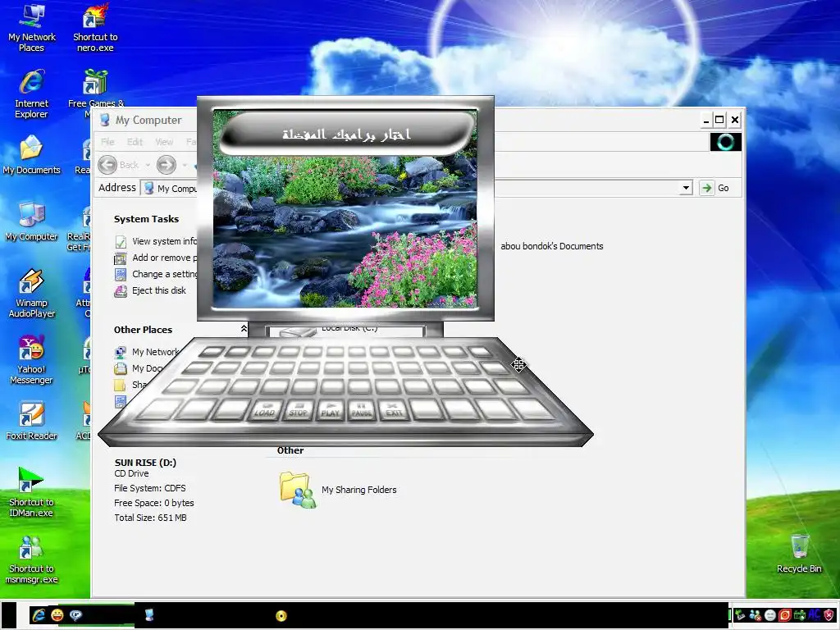Viewport: 840px width, 630px height.
Task: Select the Shortcut to msnmsgr.exe icon
Action: click(x=31, y=559)
